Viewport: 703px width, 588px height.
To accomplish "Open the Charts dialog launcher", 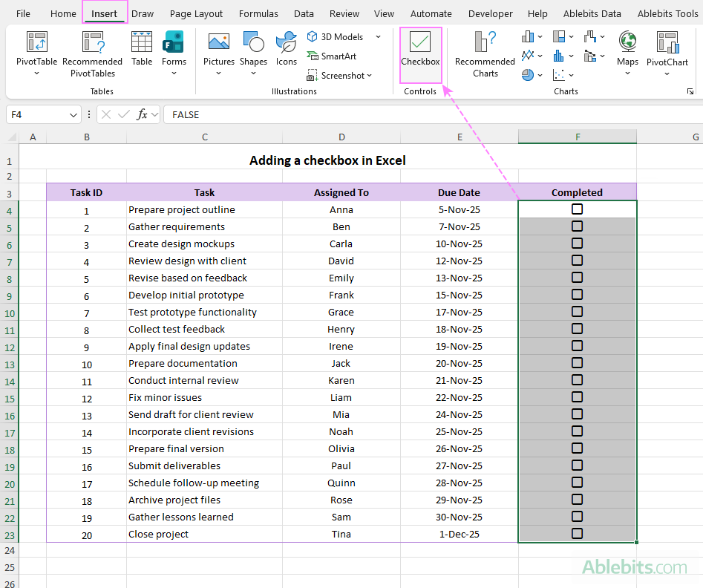I will pyautogui.click(x=690, y=91).
